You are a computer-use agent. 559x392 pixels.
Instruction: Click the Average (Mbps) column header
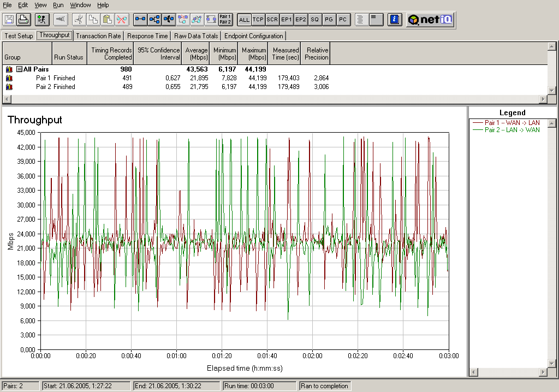click(197, 54)
